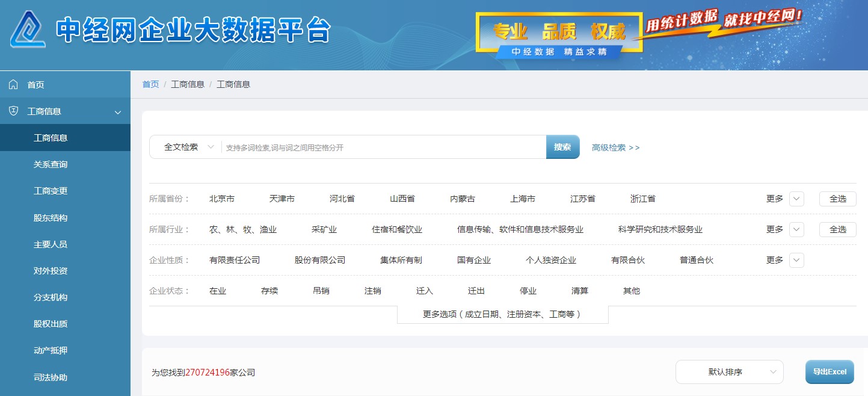Filter company type 国有企业
Viewport: 868px width, 396px height.
tap(474, 260)
